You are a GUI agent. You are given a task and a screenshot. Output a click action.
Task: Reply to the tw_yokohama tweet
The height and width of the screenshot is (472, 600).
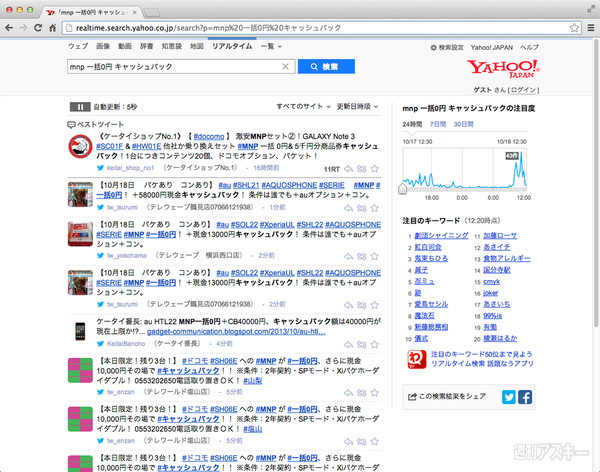pyautogui.click(x=348, y=256)
